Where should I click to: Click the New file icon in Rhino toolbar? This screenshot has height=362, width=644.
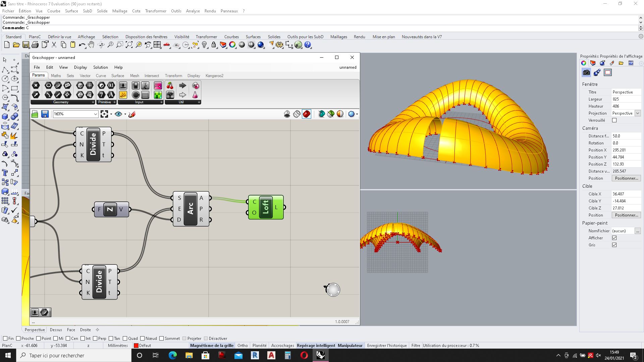[7, 45]
